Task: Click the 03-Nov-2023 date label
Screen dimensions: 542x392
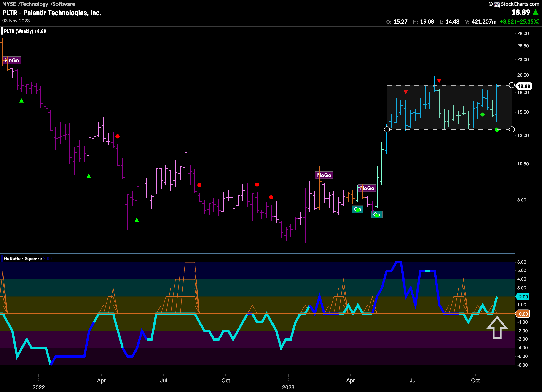Action: pos(16,21)
